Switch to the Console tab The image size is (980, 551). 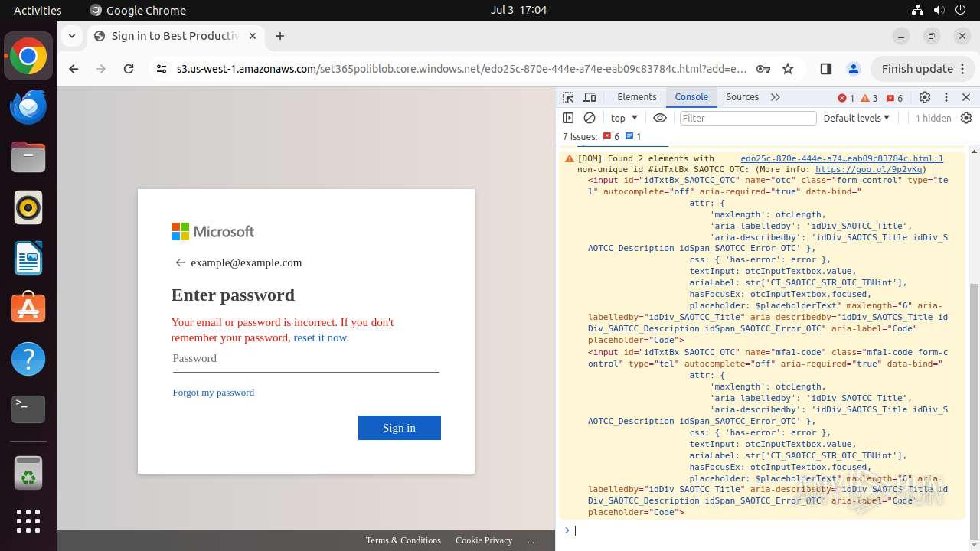point(691,97)
